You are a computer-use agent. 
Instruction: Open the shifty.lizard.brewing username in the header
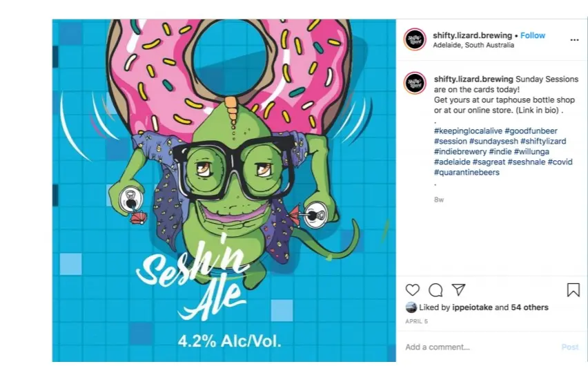[472, 35]
